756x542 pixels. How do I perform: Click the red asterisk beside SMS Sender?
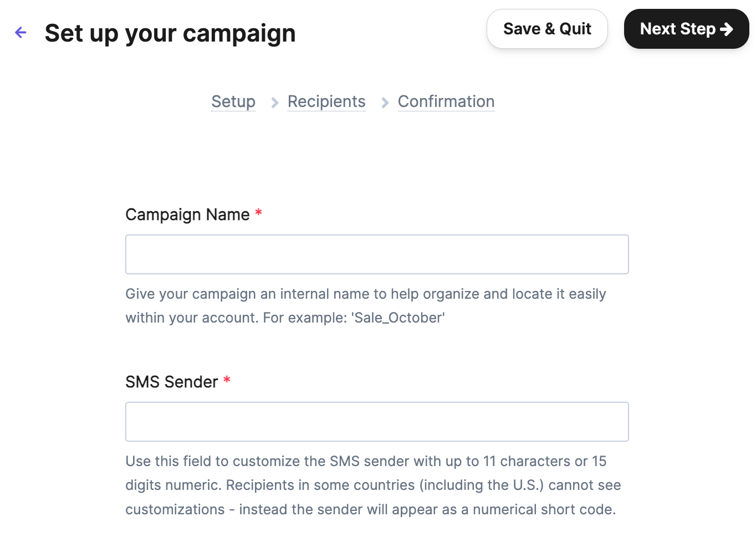[227, 380]
